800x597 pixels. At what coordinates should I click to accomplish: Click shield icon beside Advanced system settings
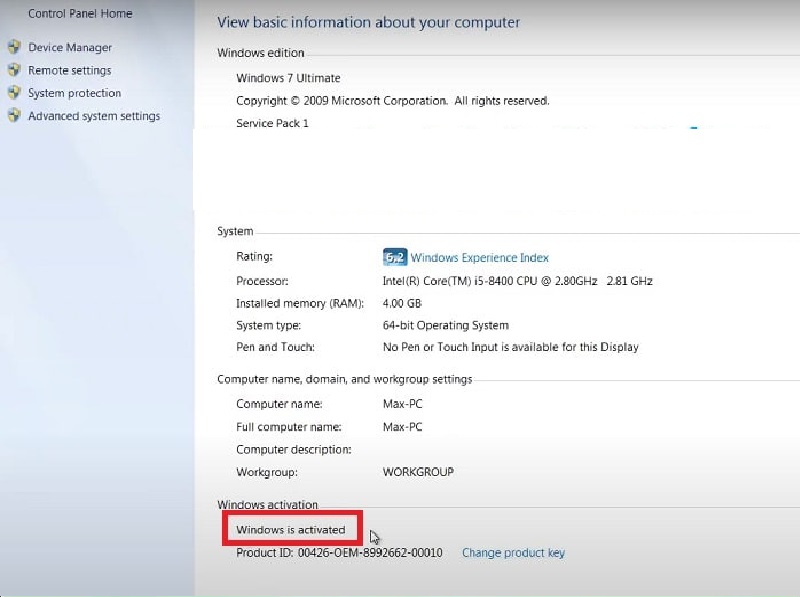14,116
